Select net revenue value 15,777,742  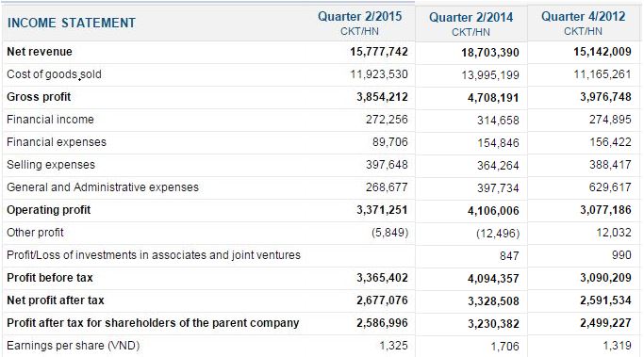[x=379, y=52]
